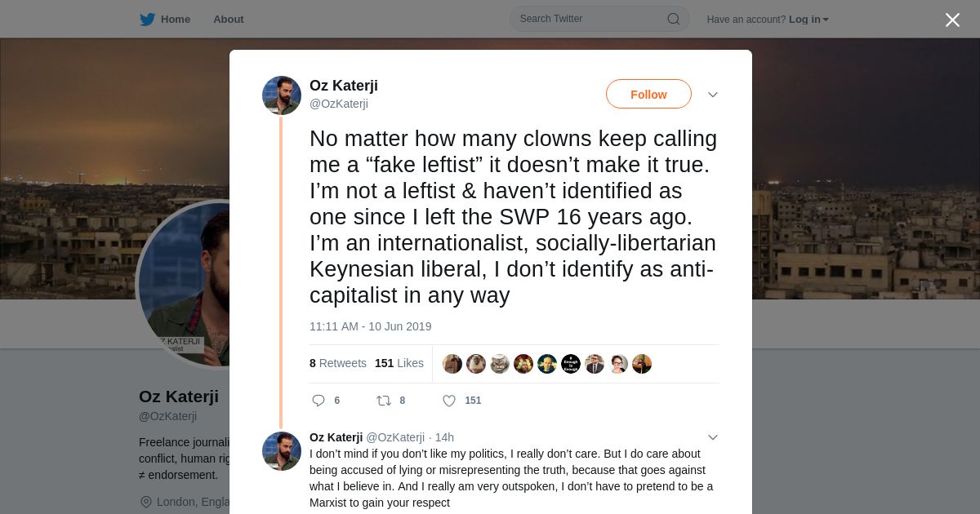Open the About page

(229, 20)
